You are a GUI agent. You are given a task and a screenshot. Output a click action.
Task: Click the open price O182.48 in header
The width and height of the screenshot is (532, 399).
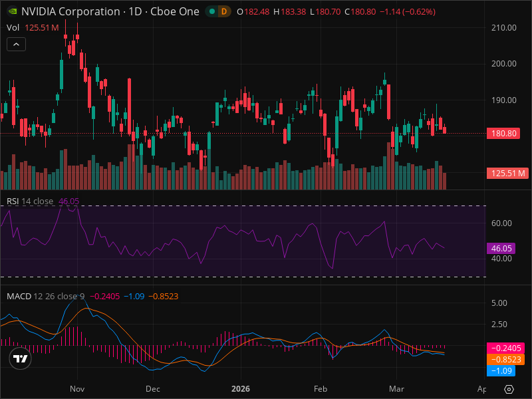(253, 11)
